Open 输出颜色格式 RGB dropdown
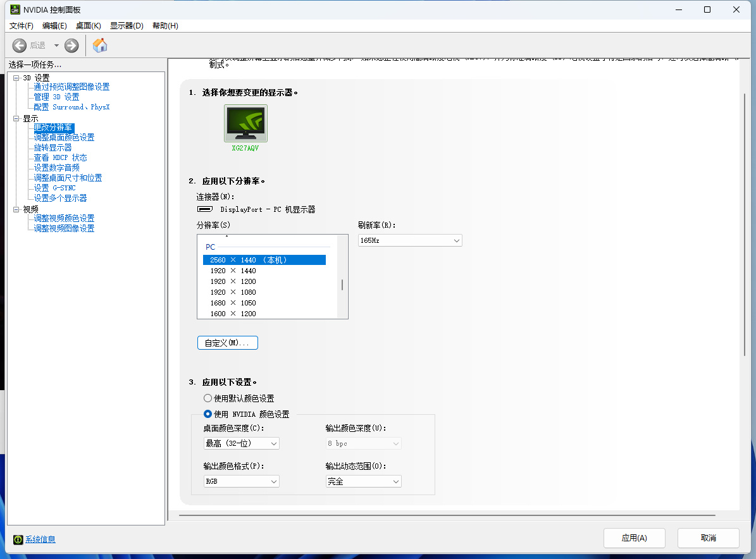 click(242, 481)
